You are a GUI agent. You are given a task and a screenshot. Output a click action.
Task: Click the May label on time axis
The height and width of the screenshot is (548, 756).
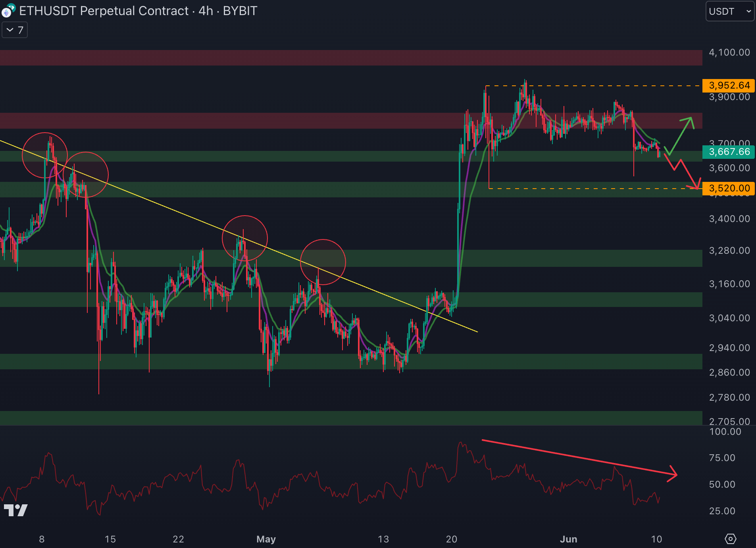point(266,539)
